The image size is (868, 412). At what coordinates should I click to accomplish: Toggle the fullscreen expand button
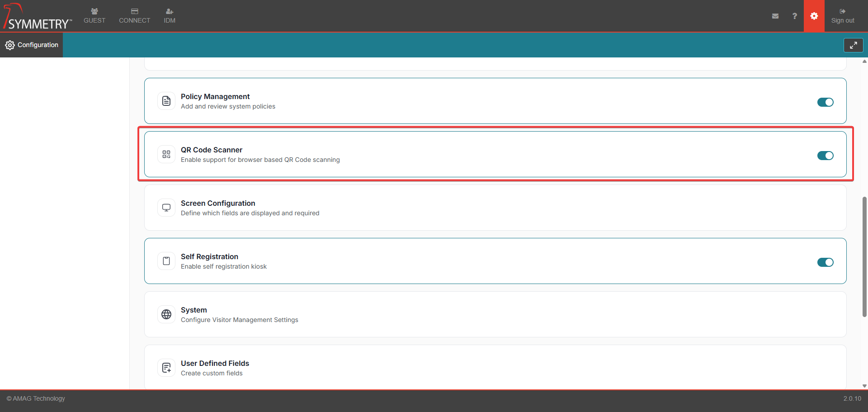pos(853,45)
